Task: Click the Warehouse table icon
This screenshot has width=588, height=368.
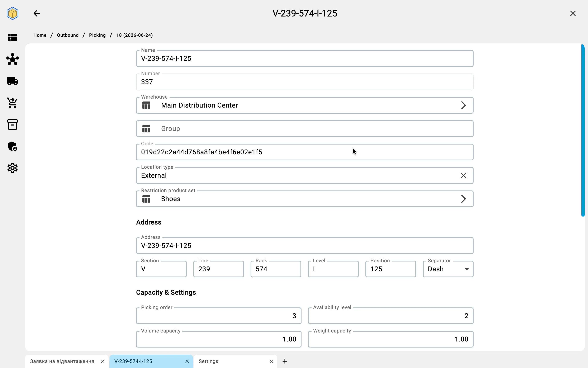Action: 146,105
